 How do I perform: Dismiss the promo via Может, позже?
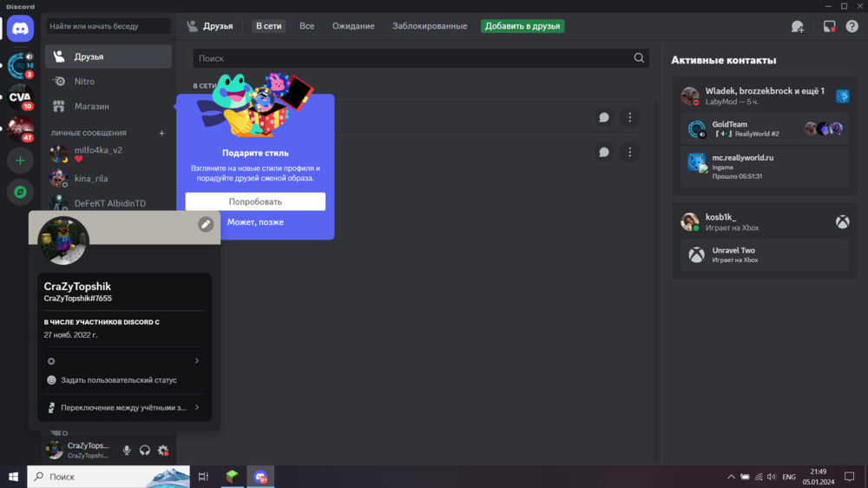point(255,222)
